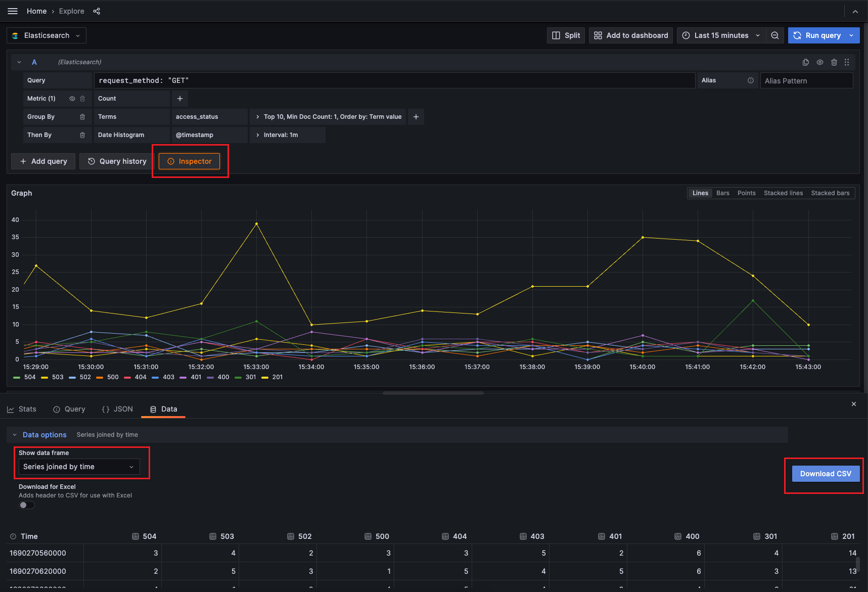This screenshot has width=868, height=592.
Task: Toggle the Download for Excel switch
Action: [27, 505]
